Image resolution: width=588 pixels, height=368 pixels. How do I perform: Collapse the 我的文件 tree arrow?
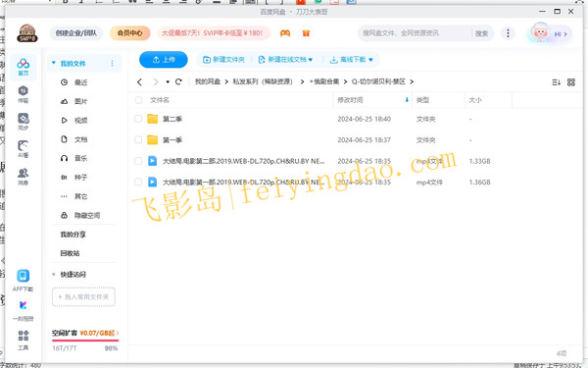pos(54,63)
